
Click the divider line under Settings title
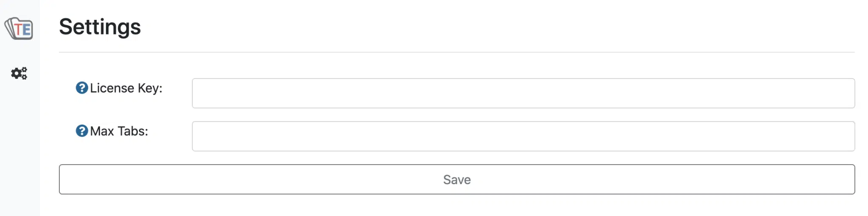(x=457, y=52)
